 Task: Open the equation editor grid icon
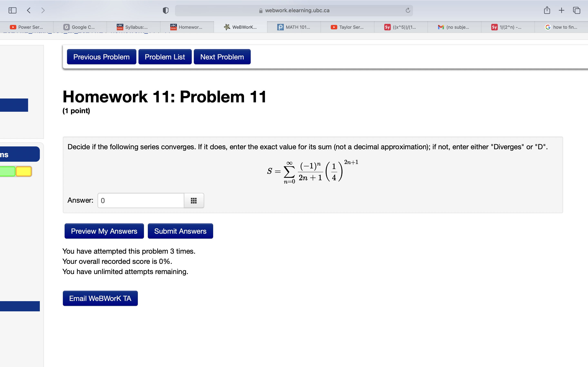point(194,200)
